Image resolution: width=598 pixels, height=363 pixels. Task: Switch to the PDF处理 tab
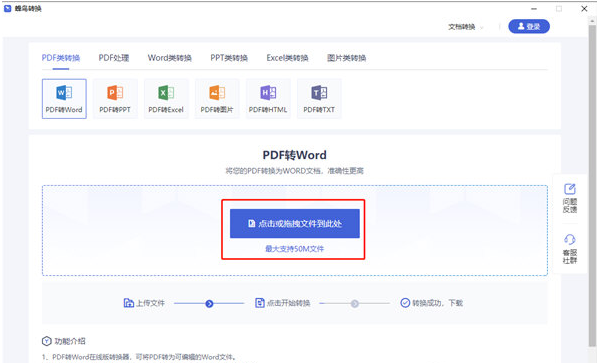(114, 58)
